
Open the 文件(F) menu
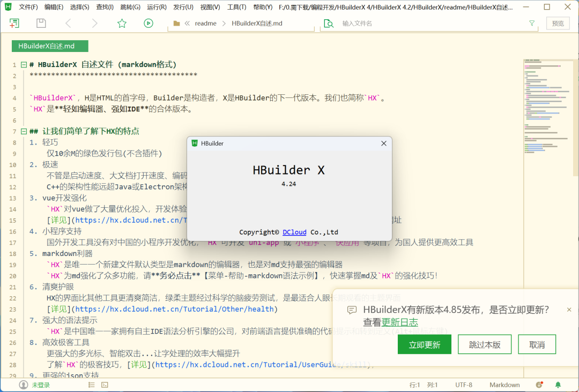coord(28,7)
